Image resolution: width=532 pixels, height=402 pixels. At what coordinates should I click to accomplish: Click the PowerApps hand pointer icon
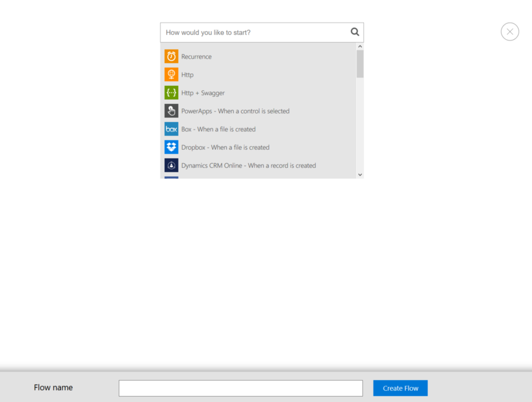click(x=171, y=111)
